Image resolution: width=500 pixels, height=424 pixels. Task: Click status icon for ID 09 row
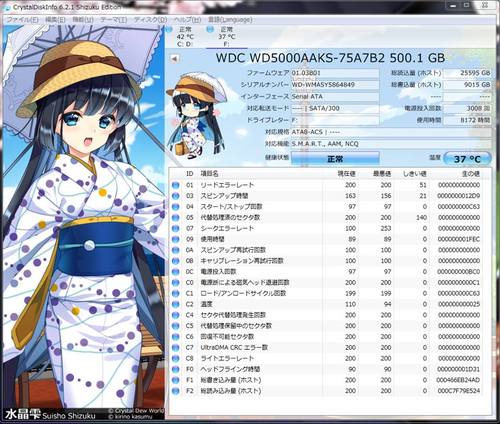(x=175, y=239)
